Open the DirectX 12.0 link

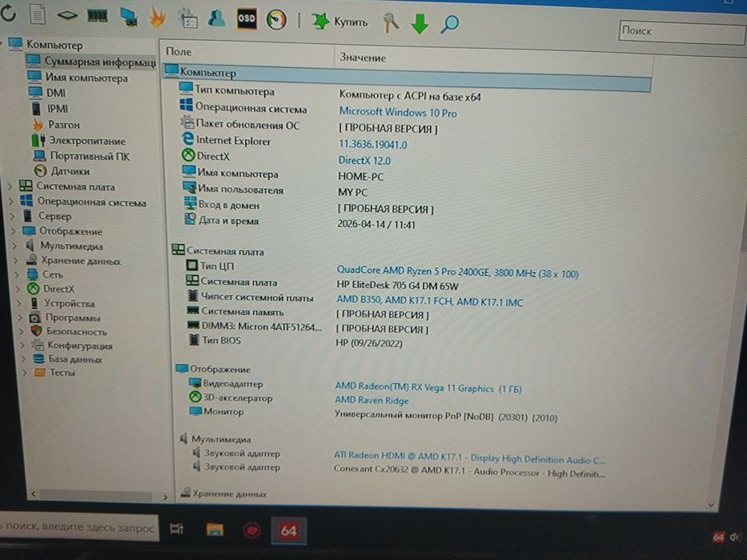coord(364,161)
